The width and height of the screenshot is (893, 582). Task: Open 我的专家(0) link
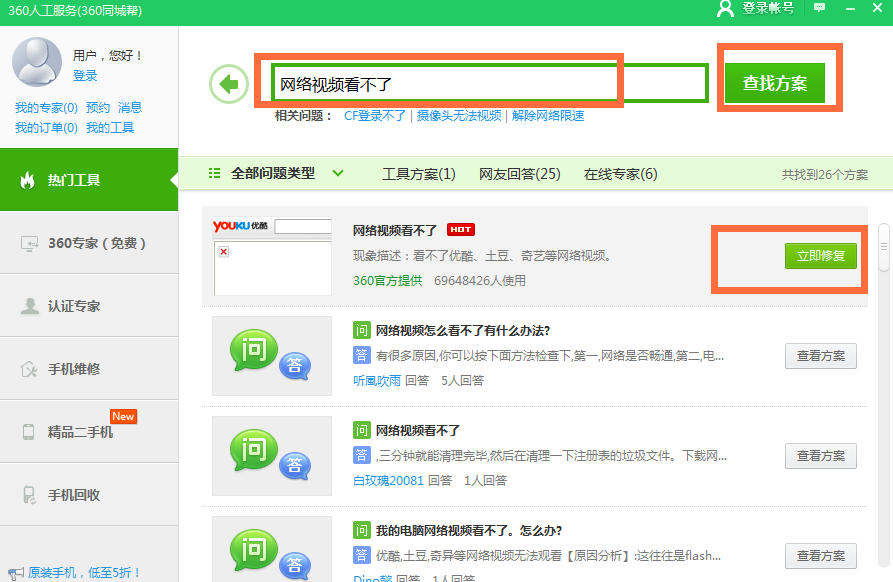click(46, 108)
